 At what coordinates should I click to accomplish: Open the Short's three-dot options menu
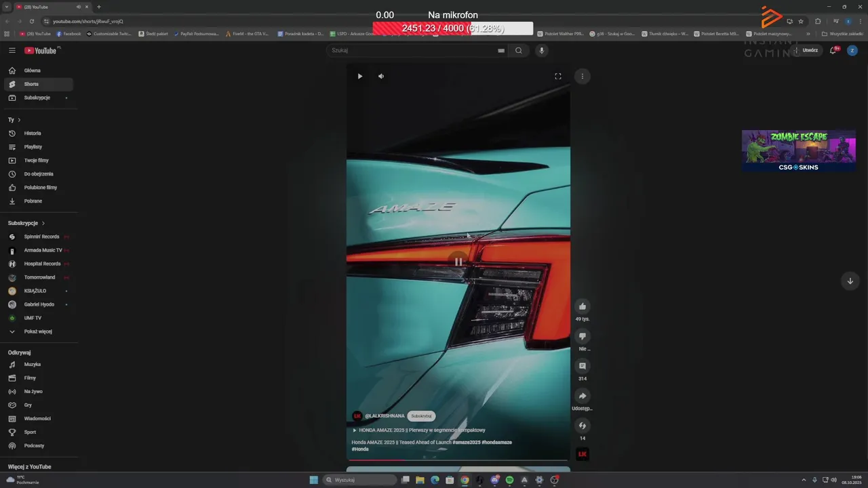[x=582, y=76]
